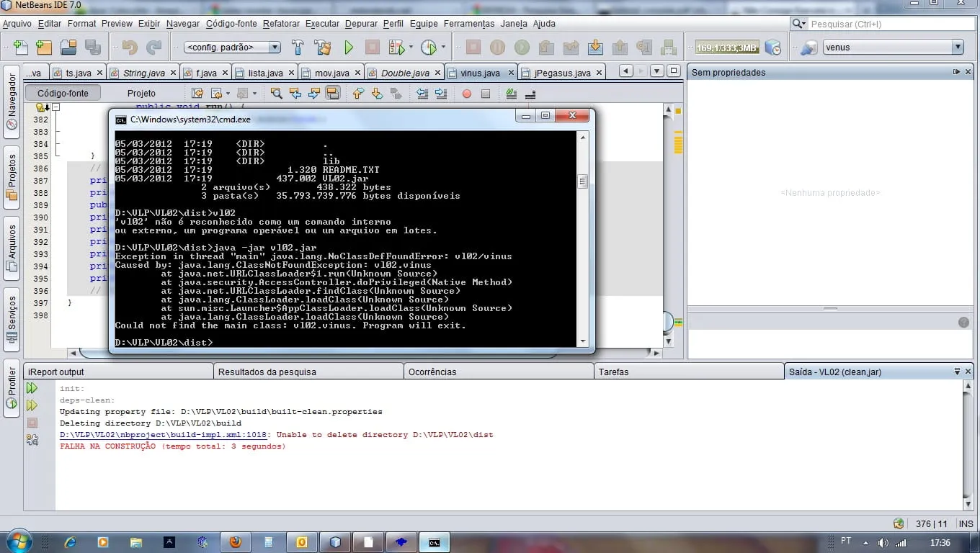The height and width of the screenshot is (553, 980).
Task: Open the Arquivos side panel
Action: click(12, 248)
